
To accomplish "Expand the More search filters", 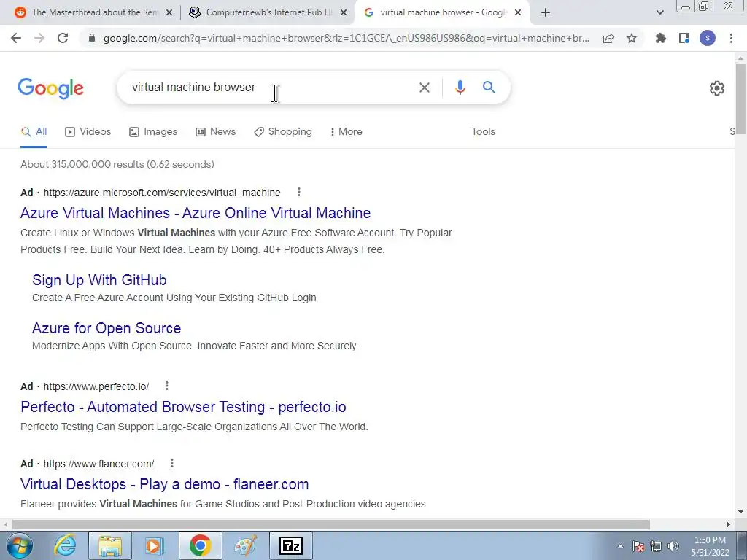I will click(x=347, y=132).
